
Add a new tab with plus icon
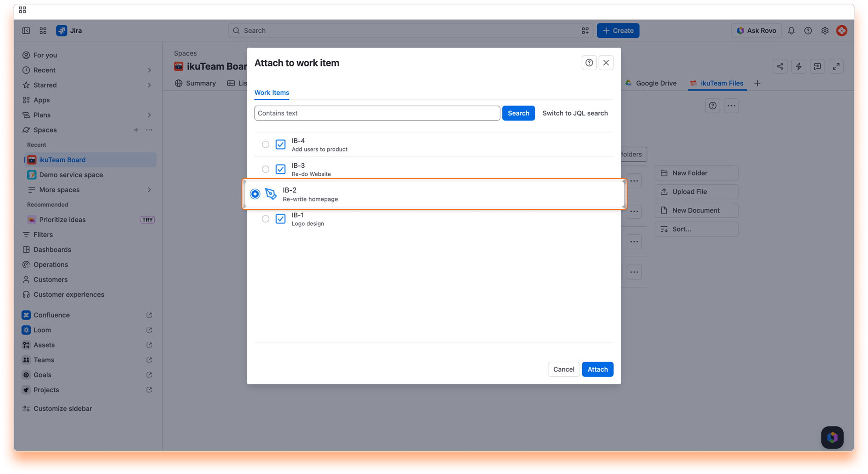[x=757, y=83]
